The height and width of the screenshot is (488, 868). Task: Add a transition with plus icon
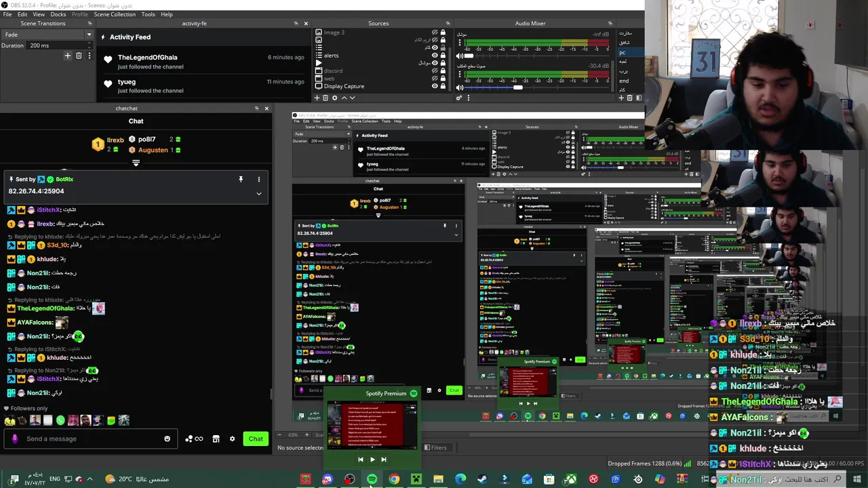(x=67, y=56)
